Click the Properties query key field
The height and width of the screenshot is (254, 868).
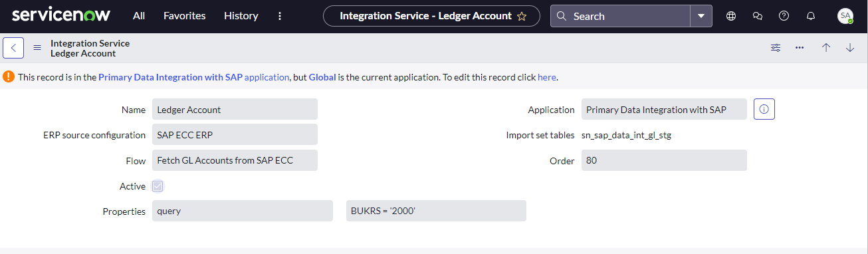(243, 211)
